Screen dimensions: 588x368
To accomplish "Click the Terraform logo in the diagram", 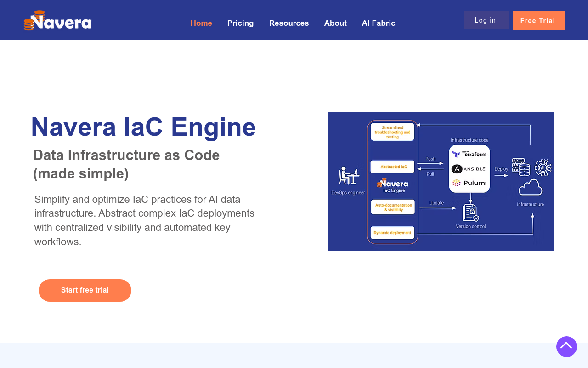I will click(469, 155).
